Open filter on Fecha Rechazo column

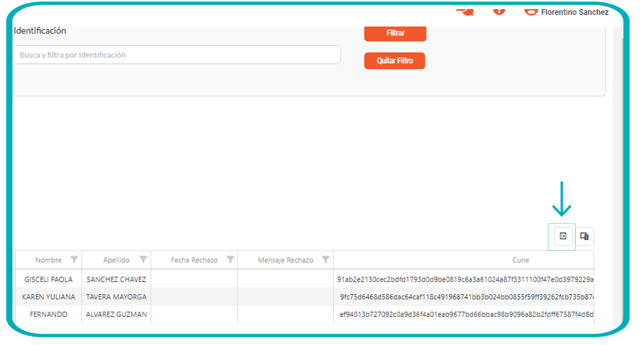[x=230, y=260]
